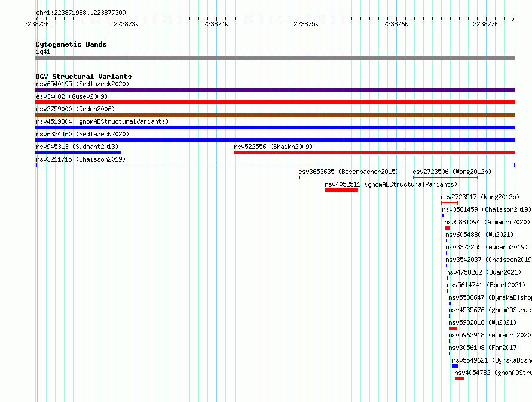Open variant nsv4758262 (Quan2021) label
This screenshot has width=532, height=402.
point(484,272)
